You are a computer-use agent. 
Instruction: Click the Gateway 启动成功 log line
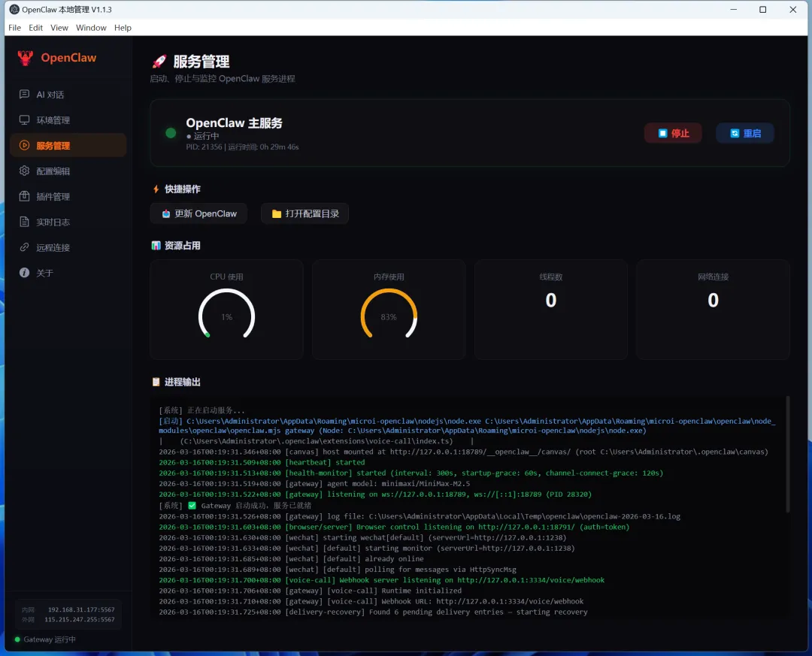[x=235, y=505]
